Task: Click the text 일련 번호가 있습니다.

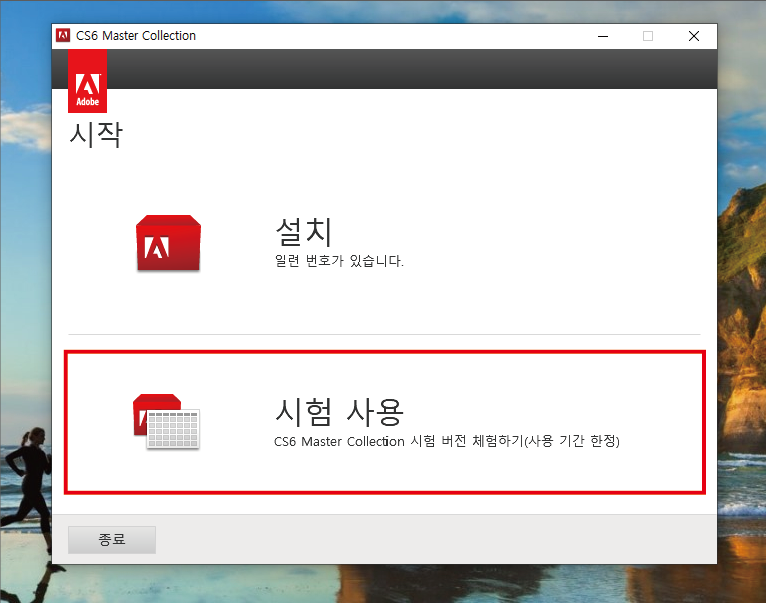Action: click(339, 260)
